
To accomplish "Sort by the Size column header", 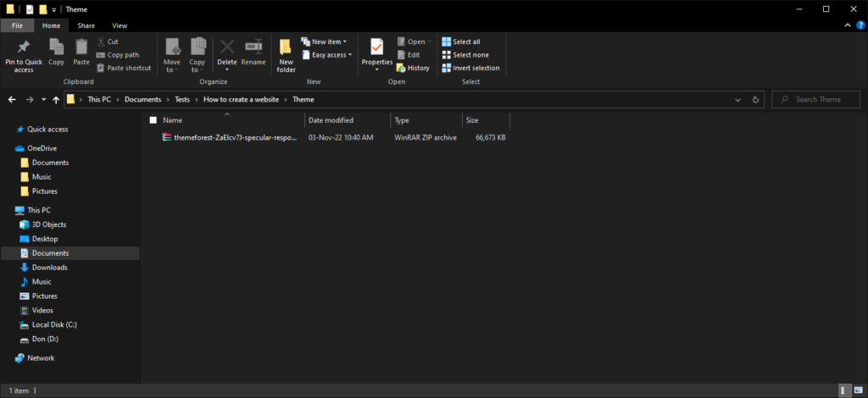I will pos(486,120).
